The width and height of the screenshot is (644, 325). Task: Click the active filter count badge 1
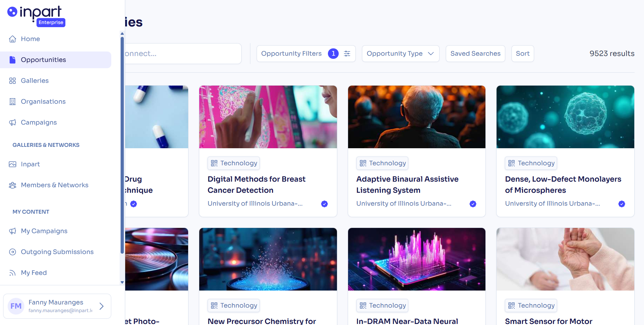tap(333, 54)
